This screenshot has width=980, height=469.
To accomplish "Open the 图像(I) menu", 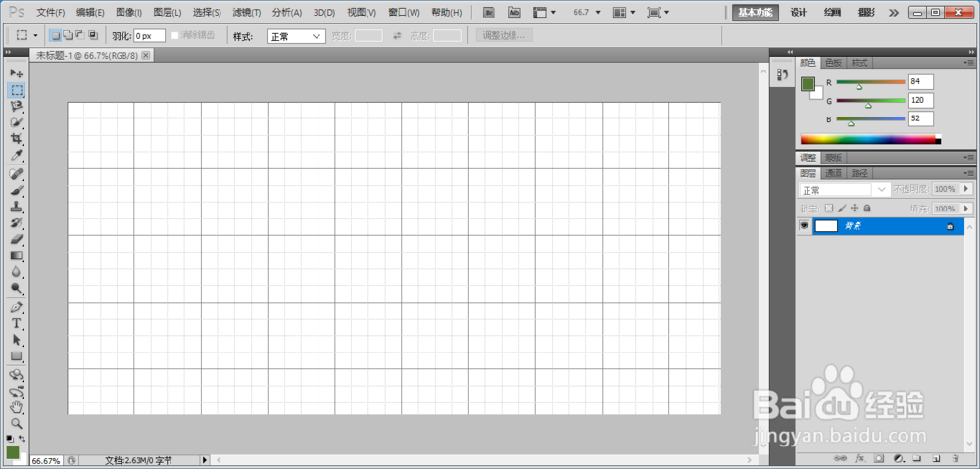I will tap(129, 13).
